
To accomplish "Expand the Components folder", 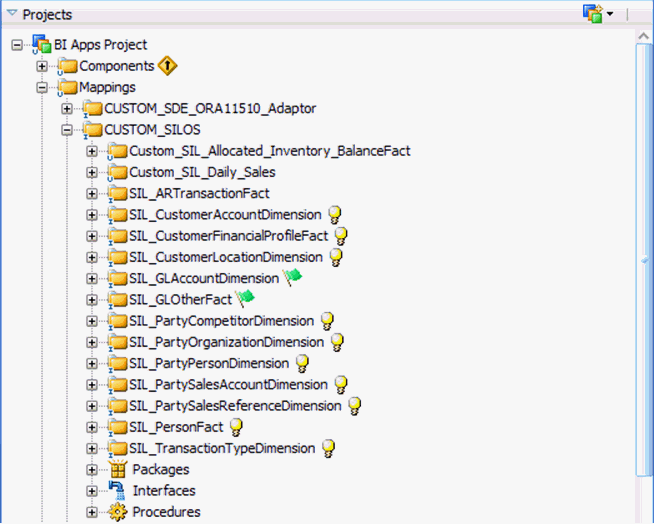I will [x=42, y=66].
